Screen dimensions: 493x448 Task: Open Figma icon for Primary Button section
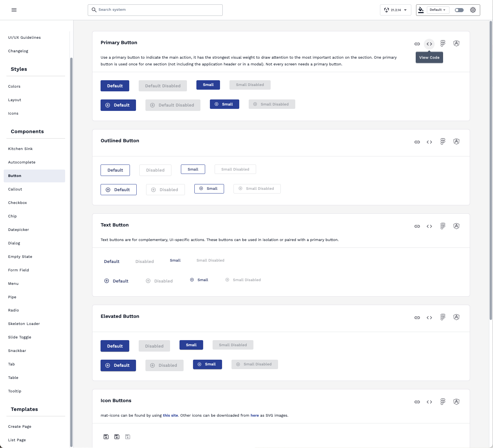coord(443,43)
